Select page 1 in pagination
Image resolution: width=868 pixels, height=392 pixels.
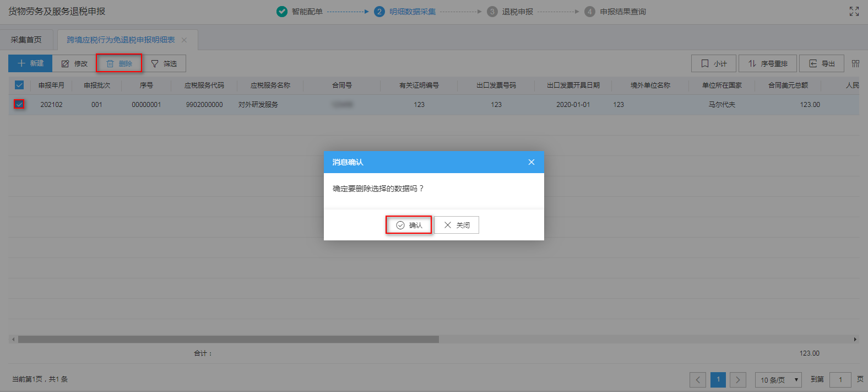tap(718, 379)
